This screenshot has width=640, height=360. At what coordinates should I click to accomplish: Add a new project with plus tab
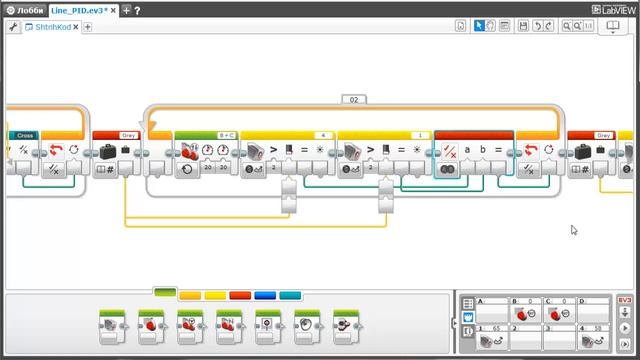(x=127, y=11)
